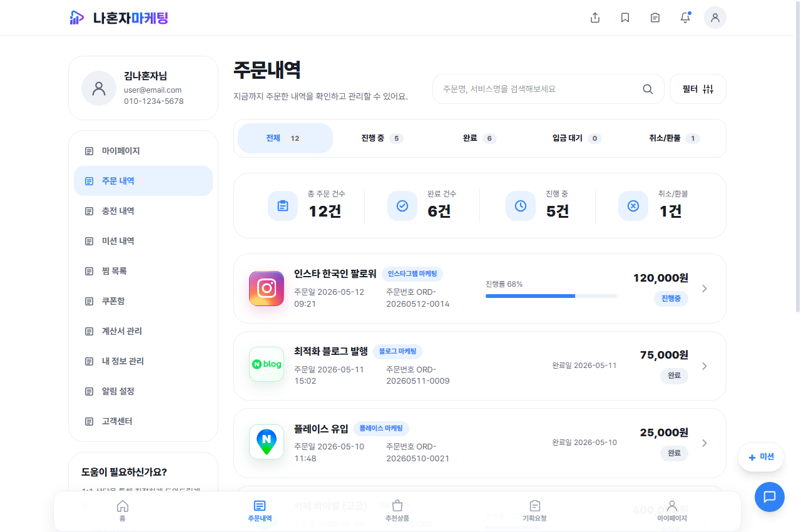Click the 완료 badge on 25,000원 order
This screenshot has height=532, width=801.
tap(674, 453)
